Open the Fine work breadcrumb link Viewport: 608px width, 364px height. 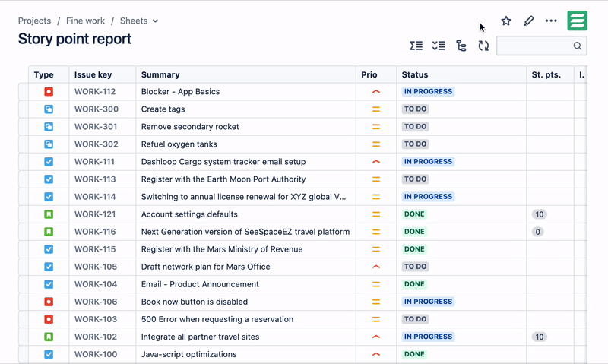tap(85, 21)
